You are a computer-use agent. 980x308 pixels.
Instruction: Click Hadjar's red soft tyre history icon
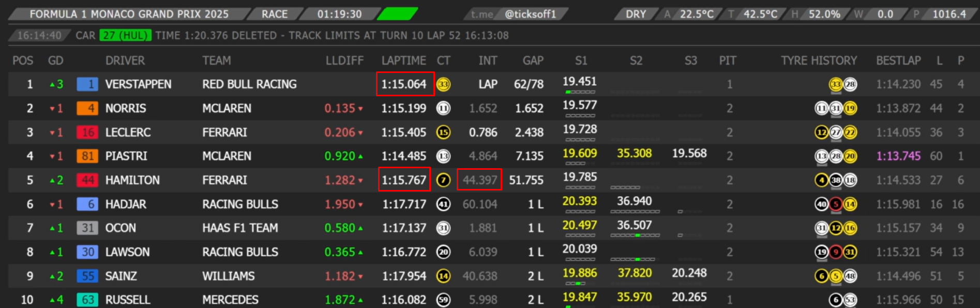[x=836, y=204]
